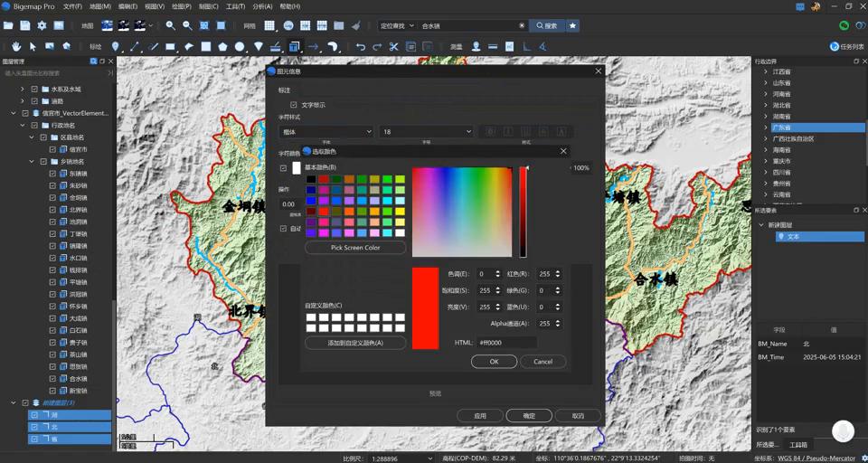868x463 pixels.
Task: Collapse the 乡镇地名 tree node
Action: tap(33, 161)
